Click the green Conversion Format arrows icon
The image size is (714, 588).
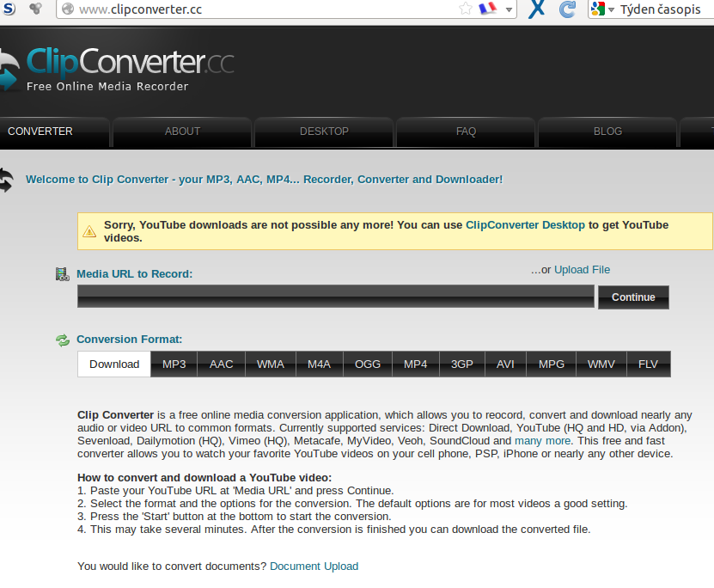pyautogui.click(x=63, y=340)
